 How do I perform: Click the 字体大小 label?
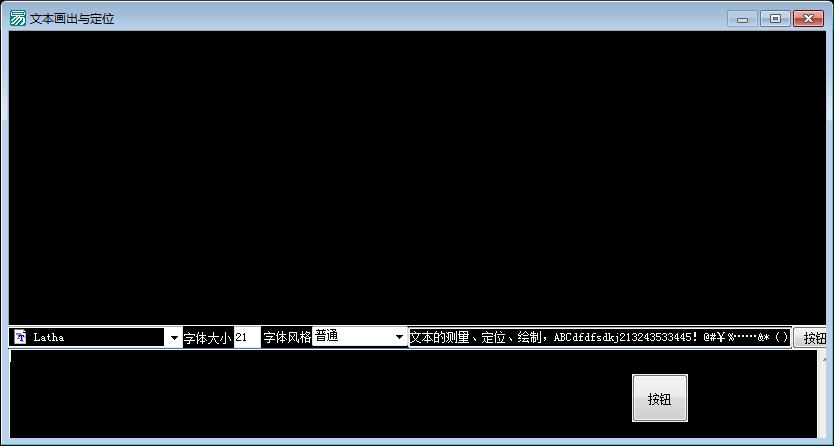tap(208, 338)
